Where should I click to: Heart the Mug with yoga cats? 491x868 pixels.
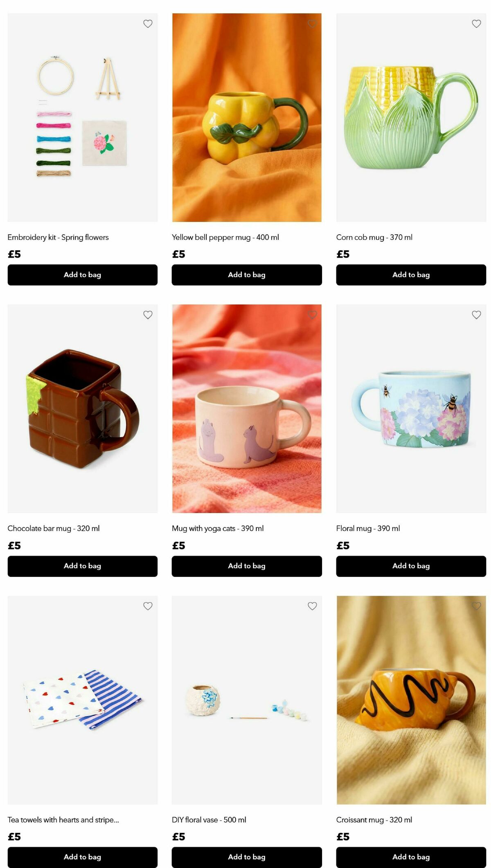click(312, 315)
